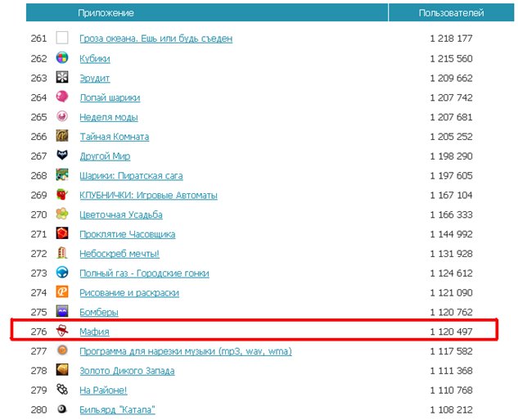Open the Золото Дикого Запада link
This screenshot has width=518, height=420.
tap(127, 370)
